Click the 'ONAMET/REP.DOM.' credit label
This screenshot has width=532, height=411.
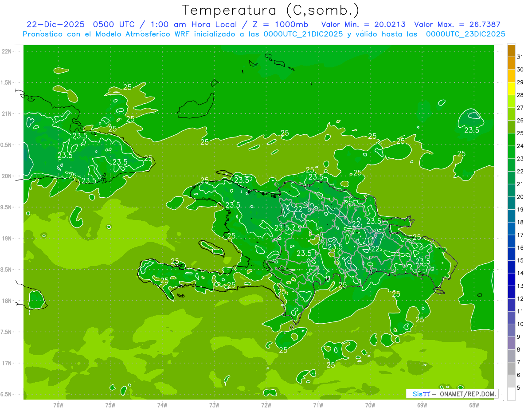point(468,394)
